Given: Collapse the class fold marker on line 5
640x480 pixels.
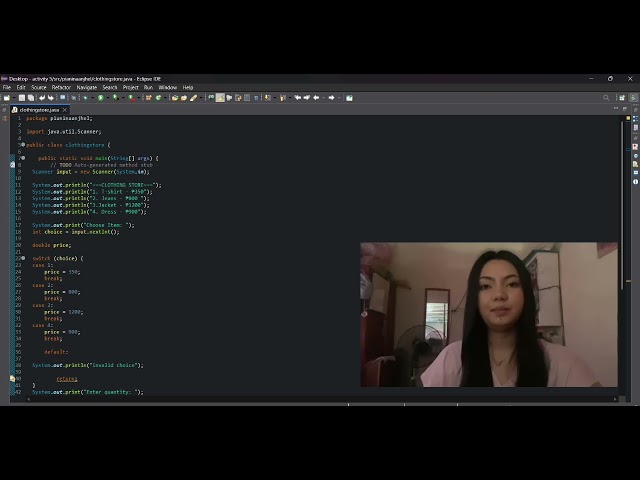Looking at the screenshot, I should [23, 144].
